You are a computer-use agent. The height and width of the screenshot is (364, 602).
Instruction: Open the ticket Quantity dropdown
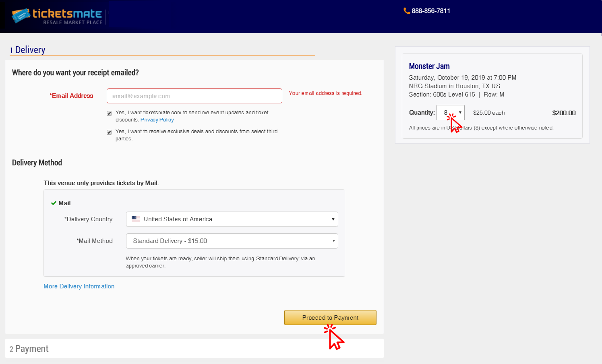coord(450,113)
